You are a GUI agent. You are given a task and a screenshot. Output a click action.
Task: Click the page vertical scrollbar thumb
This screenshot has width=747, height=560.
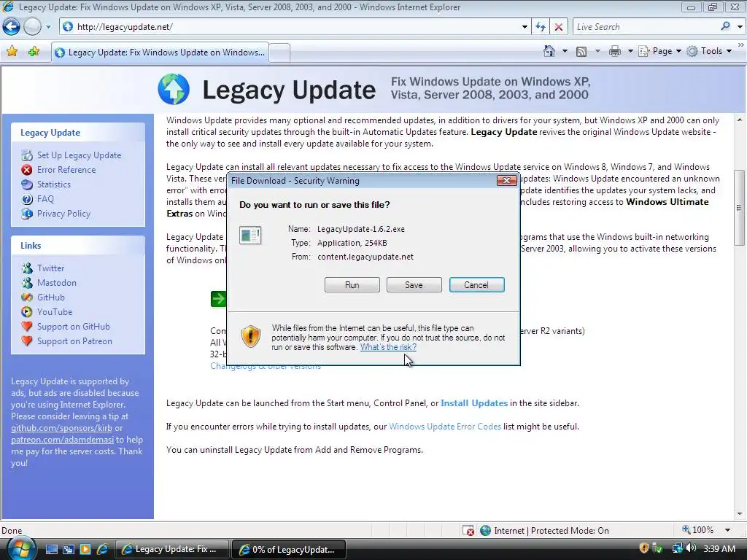(740, 208)
